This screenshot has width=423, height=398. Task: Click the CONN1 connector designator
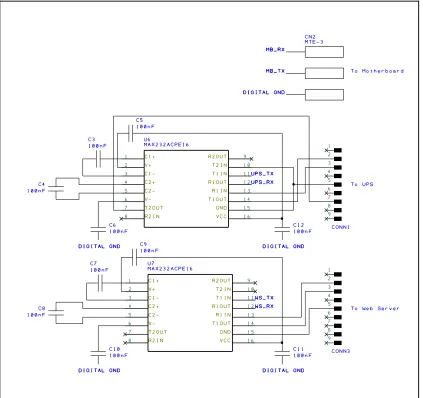pos(340,227)
